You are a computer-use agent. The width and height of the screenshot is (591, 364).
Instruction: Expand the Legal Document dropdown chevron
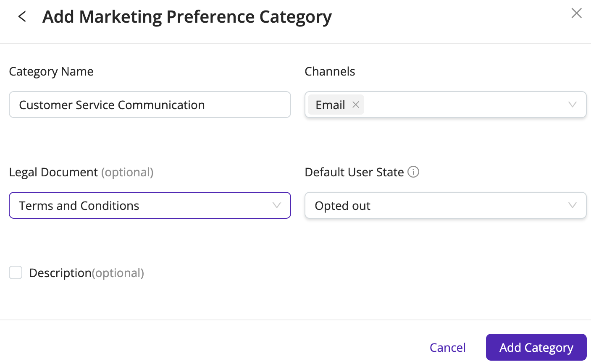tap(276, 205)
